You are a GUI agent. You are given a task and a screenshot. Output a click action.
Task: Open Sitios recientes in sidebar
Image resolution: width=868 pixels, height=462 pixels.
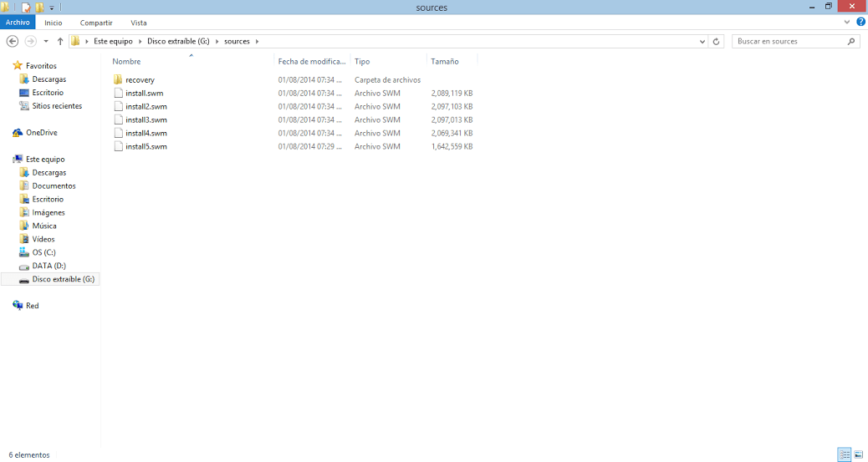(57, 105)
